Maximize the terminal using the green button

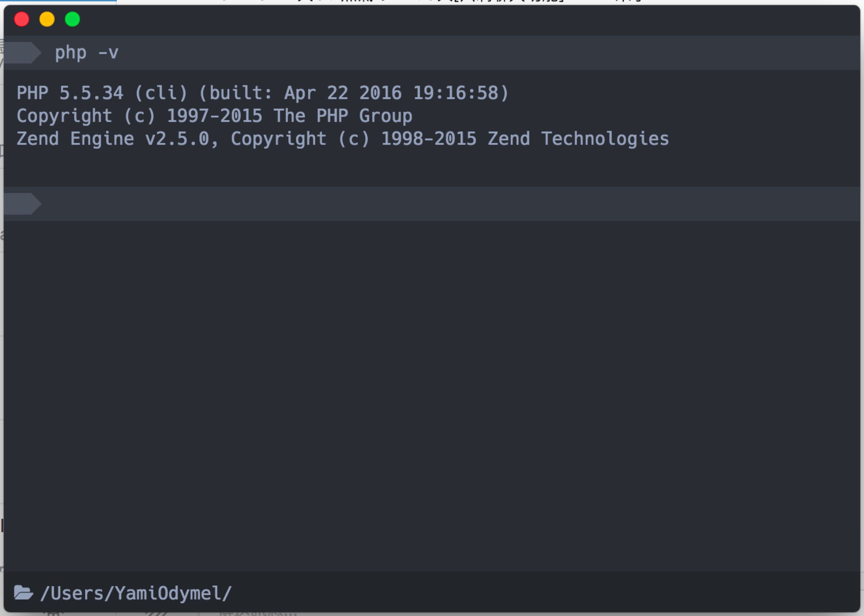coord(73,19)
